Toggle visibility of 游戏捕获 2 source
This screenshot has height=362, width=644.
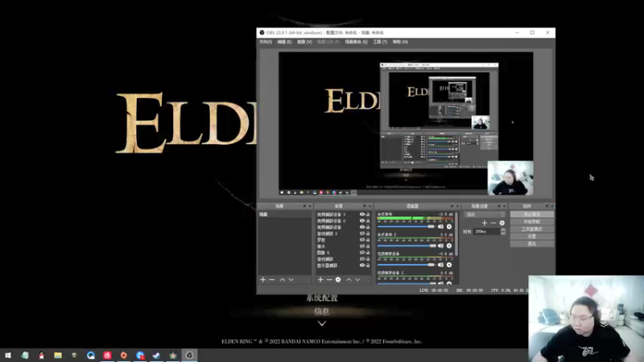click(x=361, y=233)
